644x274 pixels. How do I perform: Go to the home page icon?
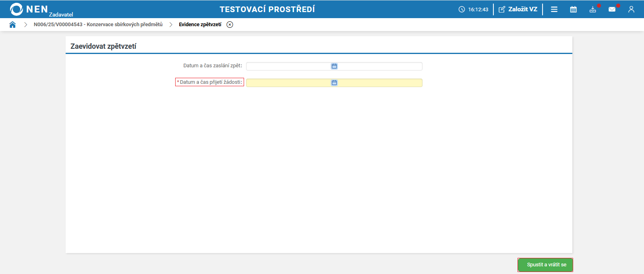(x=12, y=25)
